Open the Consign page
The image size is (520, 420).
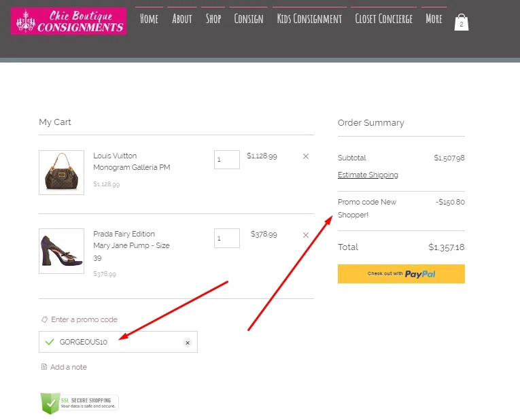(x=249, y=18)
